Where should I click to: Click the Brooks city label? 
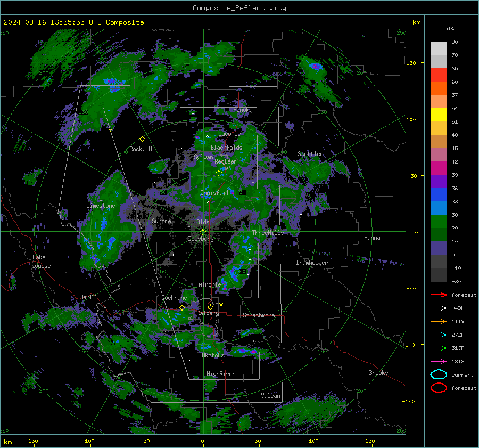378,373
